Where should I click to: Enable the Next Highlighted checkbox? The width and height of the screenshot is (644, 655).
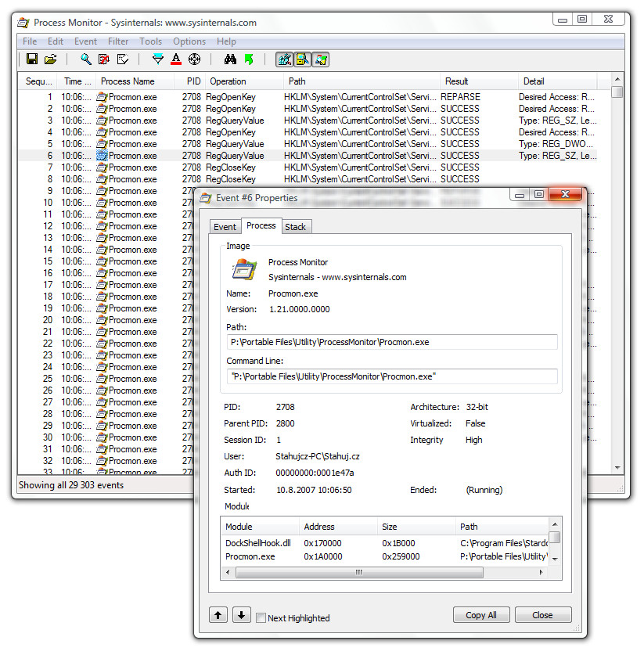click(261, 617)
